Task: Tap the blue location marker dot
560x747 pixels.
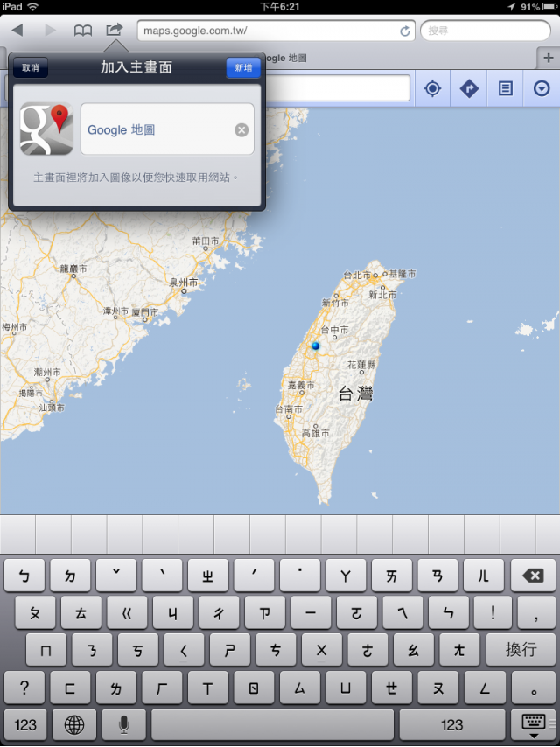Action: (x=316, y=346)
